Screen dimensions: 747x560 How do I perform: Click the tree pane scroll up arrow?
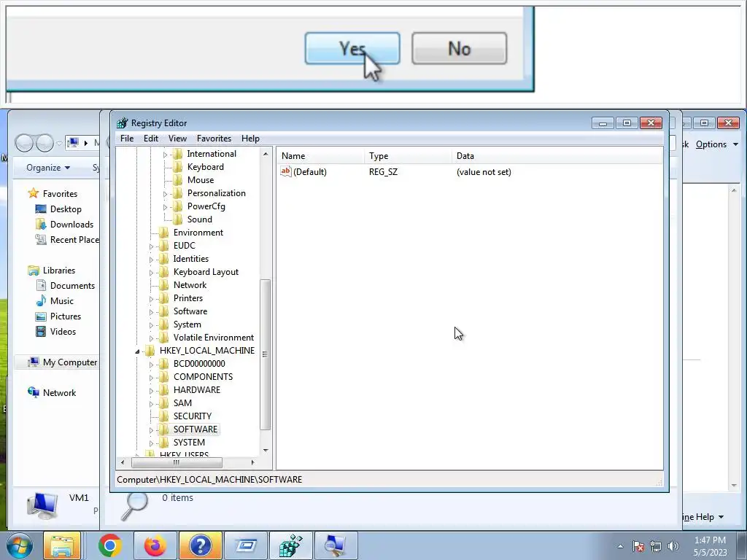[266, 154]
